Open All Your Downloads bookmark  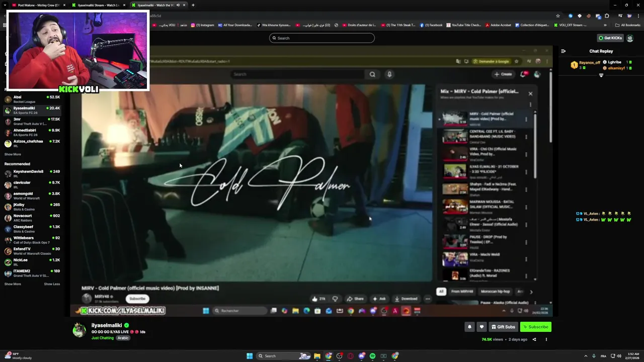pyautogui.click(x=235, y=25)
